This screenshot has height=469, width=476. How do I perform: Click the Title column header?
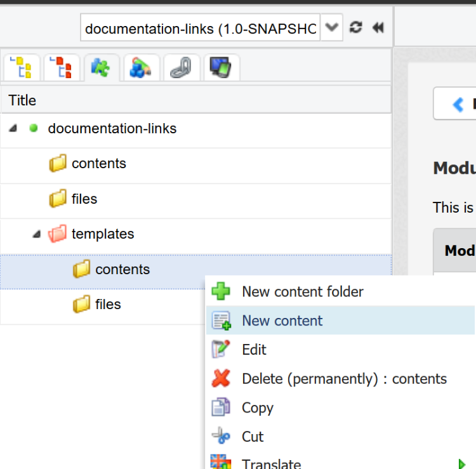[x=196, y=100]
